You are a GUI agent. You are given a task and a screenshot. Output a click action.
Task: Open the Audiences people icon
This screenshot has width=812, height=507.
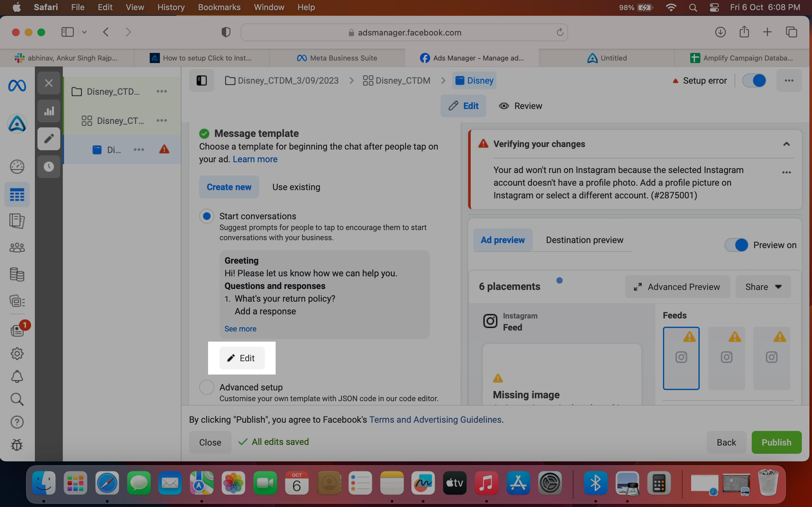[x=17, y=248]
